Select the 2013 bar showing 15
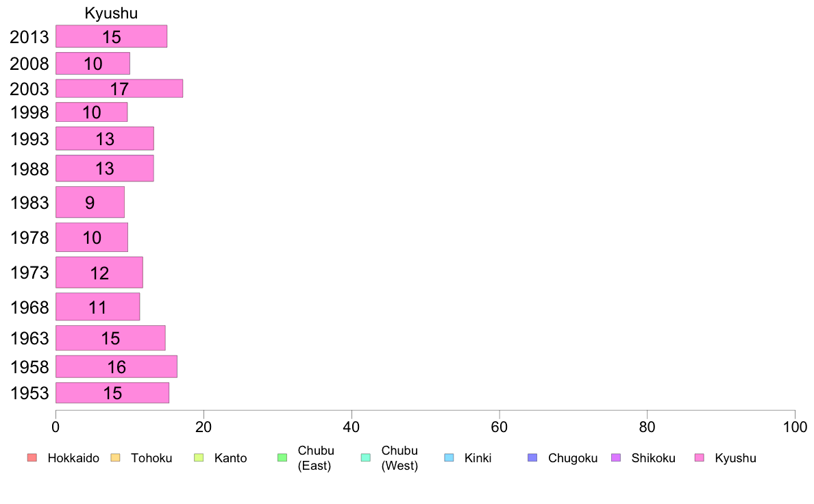The image size is (814, 504). click(112, 36)
